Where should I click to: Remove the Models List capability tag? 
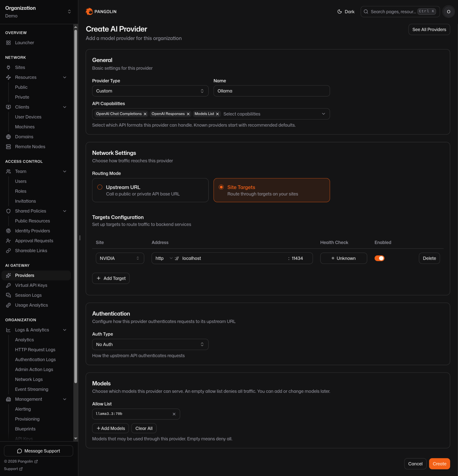pyautogui.click(x=217, y=114)
